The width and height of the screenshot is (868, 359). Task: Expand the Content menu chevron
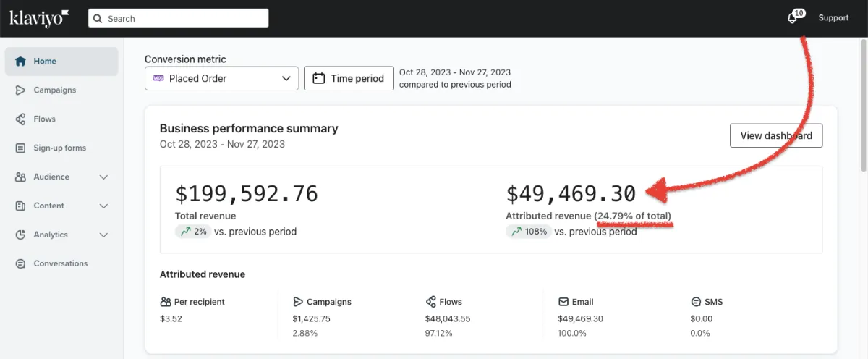pyautogui.click(x=103, y=206)
